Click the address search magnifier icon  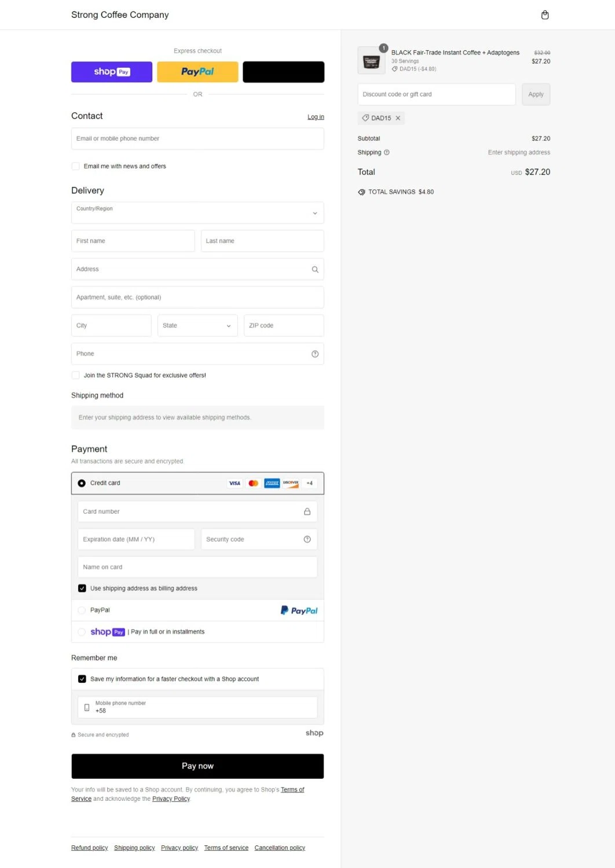315,270
